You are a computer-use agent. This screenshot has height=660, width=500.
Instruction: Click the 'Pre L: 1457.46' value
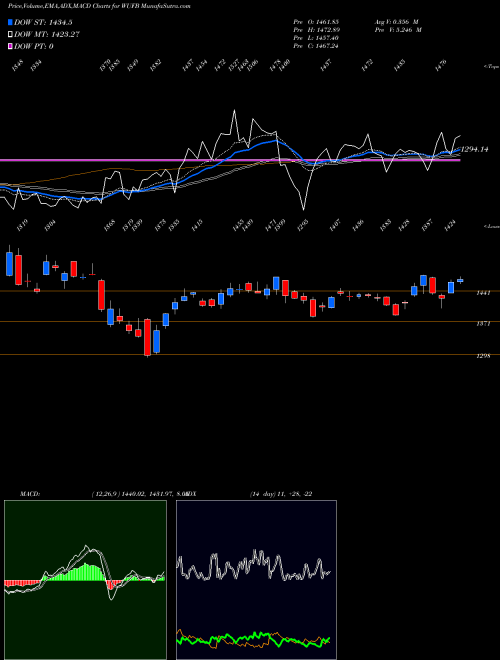[316, 38]
